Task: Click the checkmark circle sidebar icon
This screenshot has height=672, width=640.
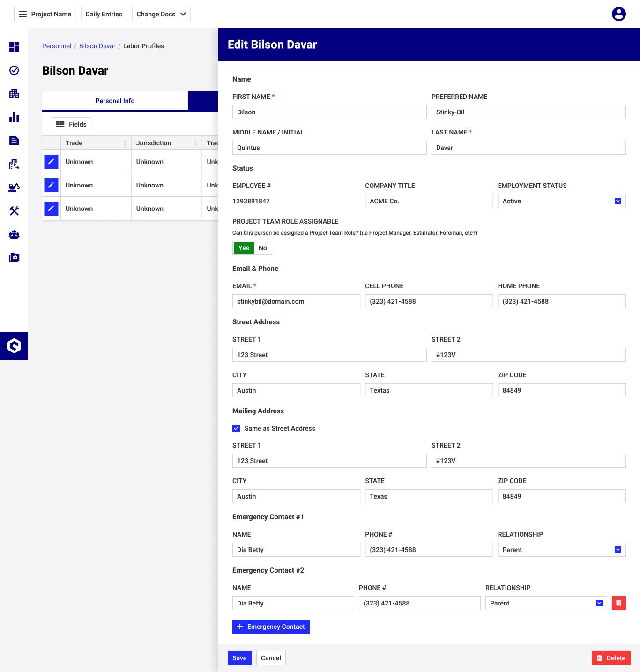Action: click(14, 70)
